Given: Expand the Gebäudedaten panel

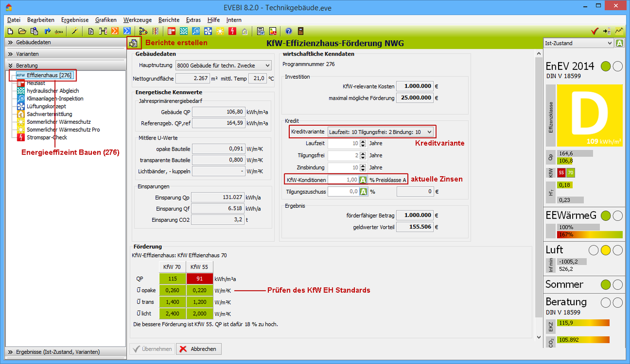Looking at the screenshot, I should click(65, 42).
